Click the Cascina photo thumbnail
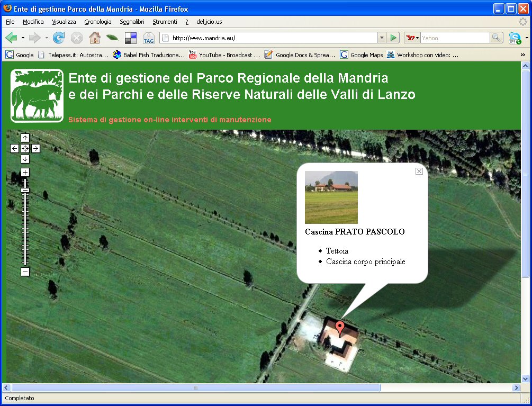This screenshot has width=532, height=406. tap(331, 197)
